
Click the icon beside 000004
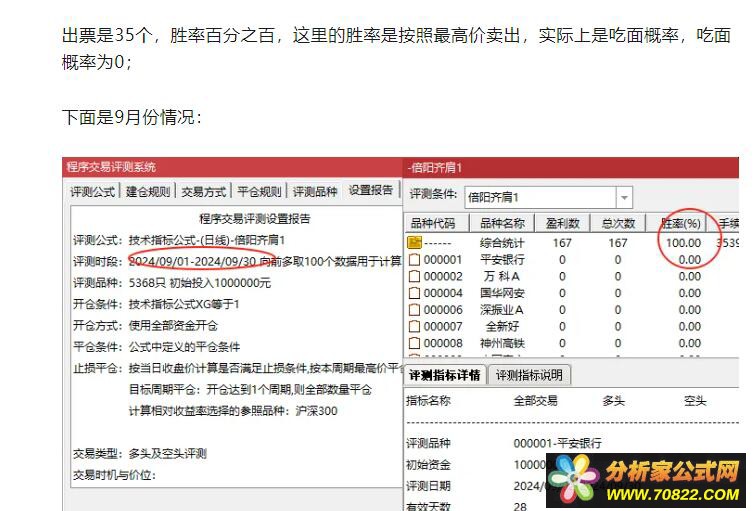tap(414, 293)
